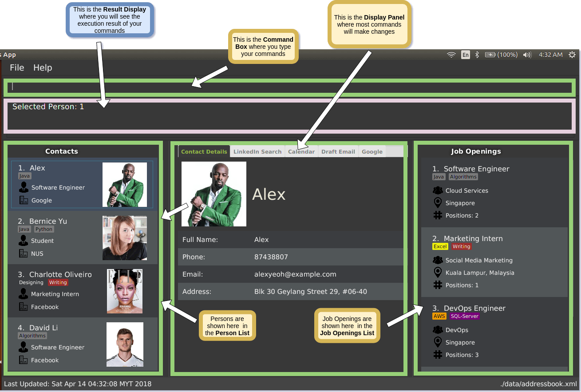The width and height of the screenshot is (581, 392).
Task: Click the 4:32 AM clock
Action: pos(550,55)
